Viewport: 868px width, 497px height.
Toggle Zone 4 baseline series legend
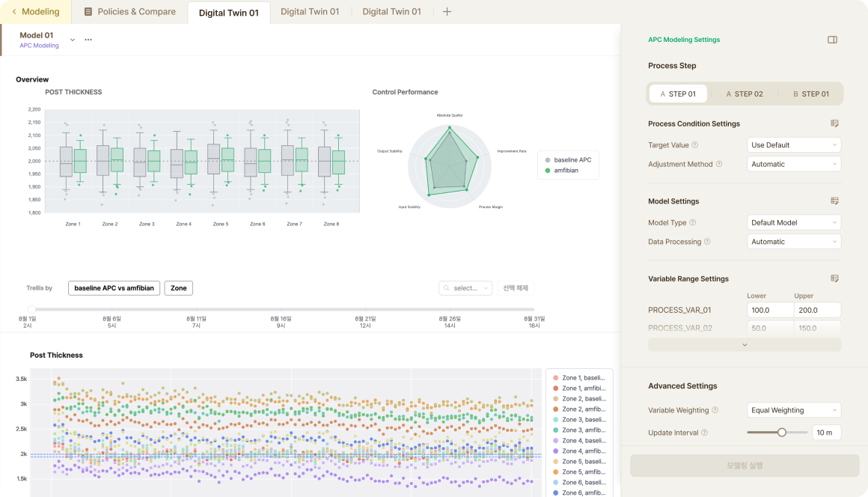579,441
